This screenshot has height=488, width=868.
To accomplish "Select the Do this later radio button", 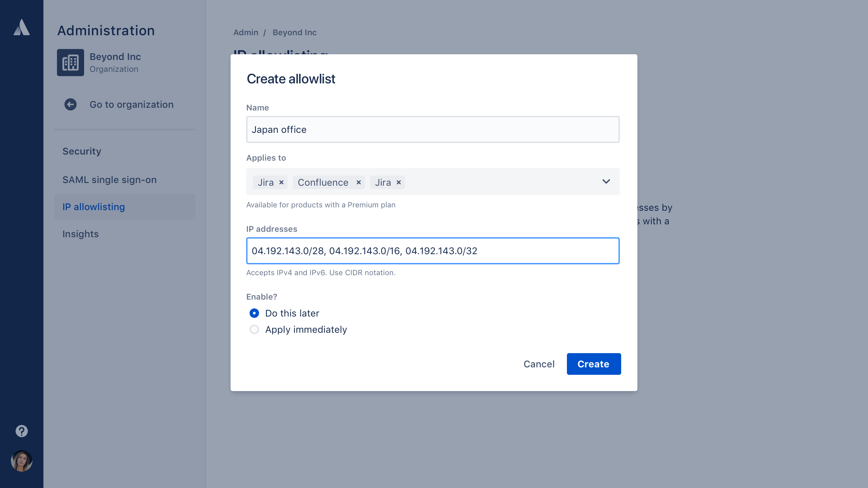I will click(x=255, y=313).
